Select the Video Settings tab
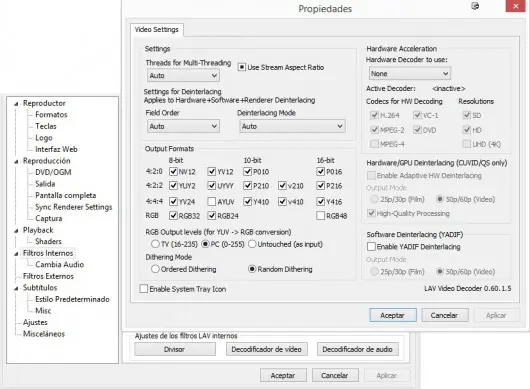Viewport: 530px width, 389px height. 156,30
